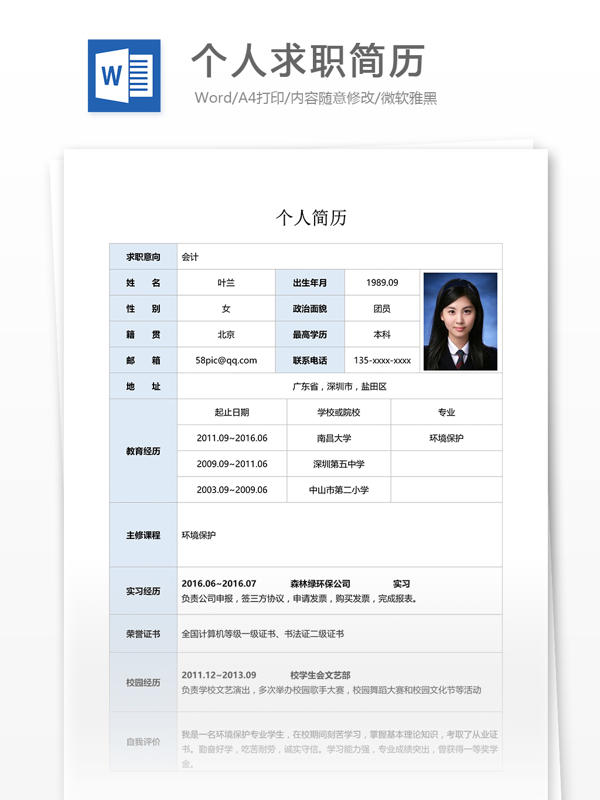The image size is (600, 800).
Task: Select the 求职意向 label cell
Action: (x=143, y=257)
